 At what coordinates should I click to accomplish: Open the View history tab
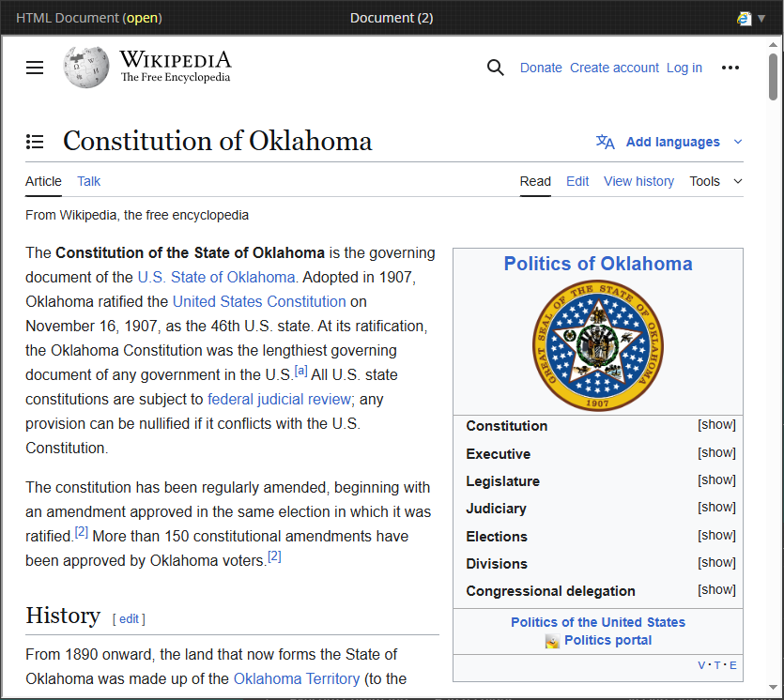pyautogui.click(x=638, y=181)
